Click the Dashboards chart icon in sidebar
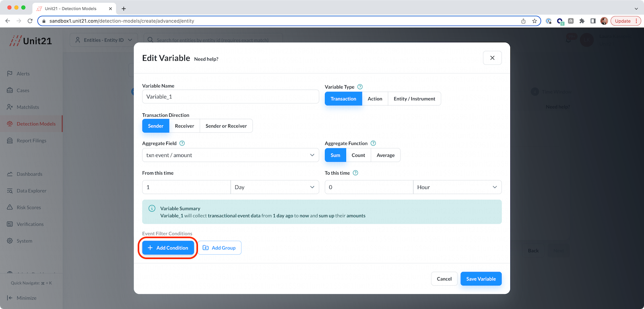The width and height of the screenshot is (644, 309). click(x=10, y=174)
